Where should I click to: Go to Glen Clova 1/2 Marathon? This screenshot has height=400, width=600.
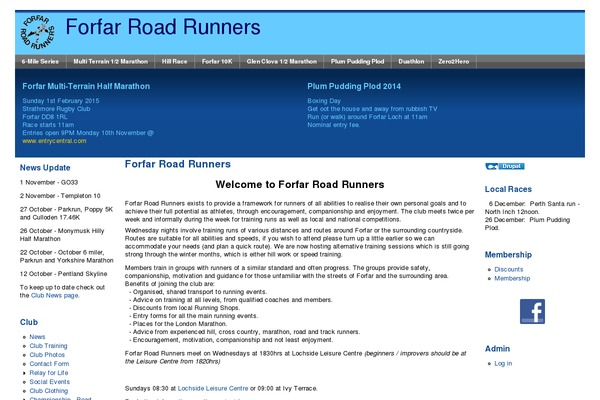282,62
